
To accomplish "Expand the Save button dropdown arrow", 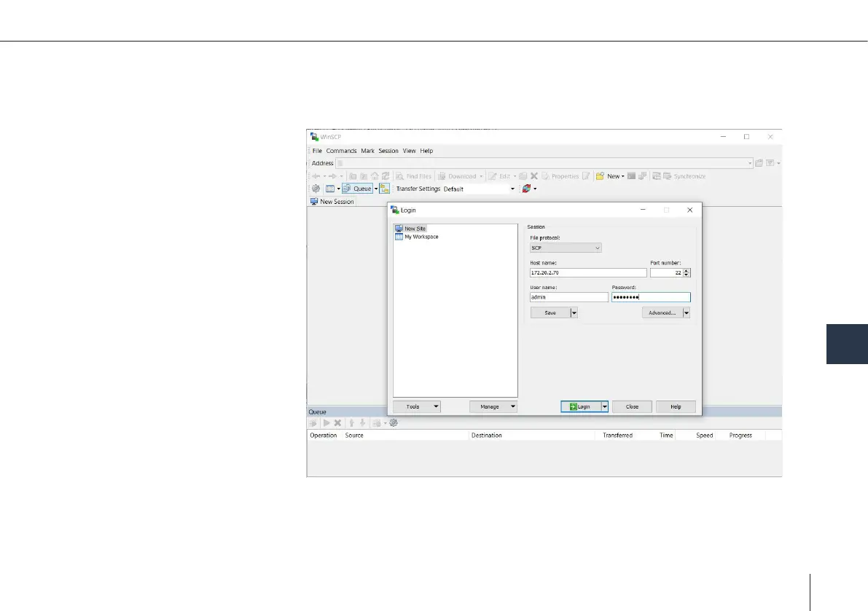I will (x=574, y=313).
